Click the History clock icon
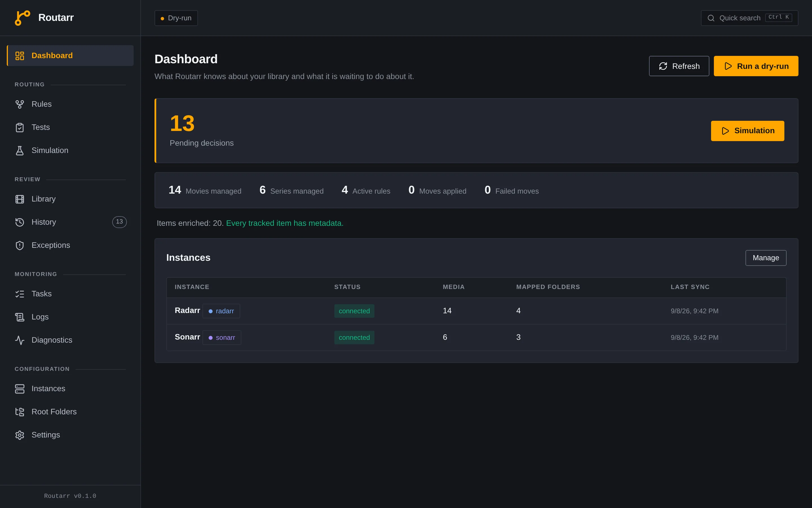The image size is (812, 508). click(x=20, y=222)
